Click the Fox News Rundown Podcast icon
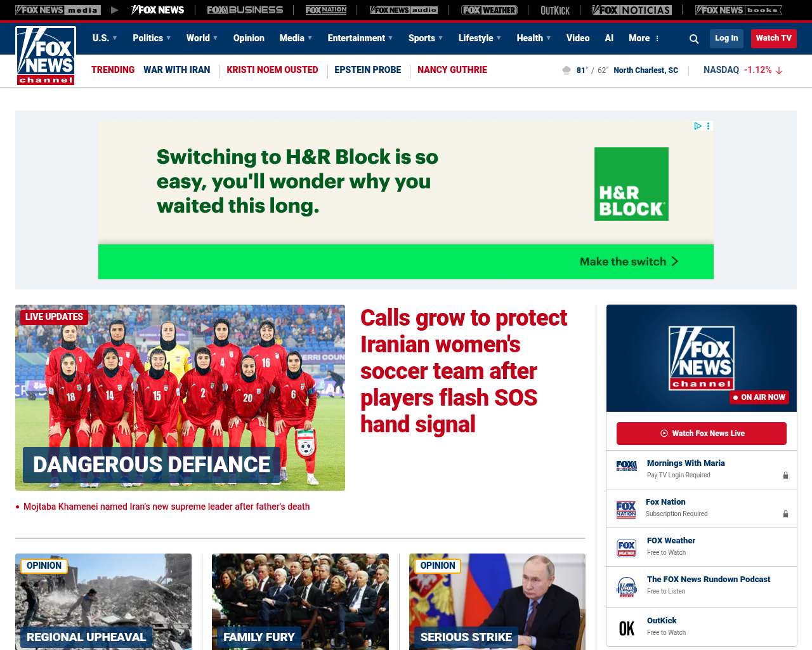812x650 pixels. tap(626, 587)
